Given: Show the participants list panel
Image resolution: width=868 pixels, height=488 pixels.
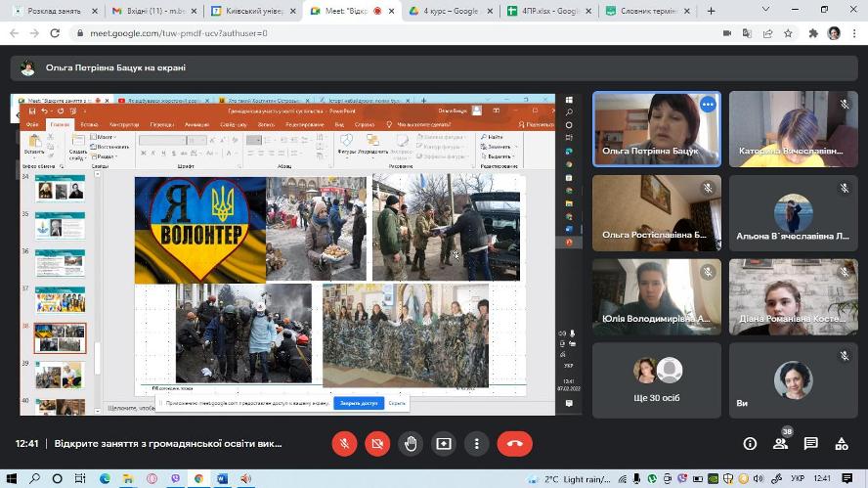Looking at the screenshot, I should [x=780, y=443].
